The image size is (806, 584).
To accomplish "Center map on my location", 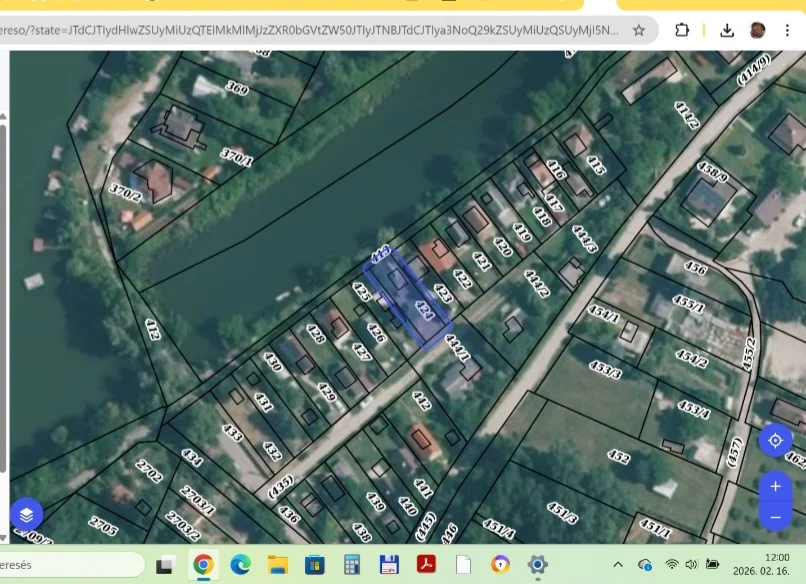I will click(775, 441).
